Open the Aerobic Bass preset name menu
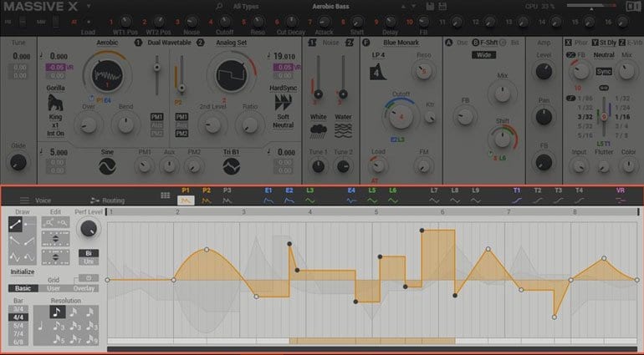644x355 pixels. pyautogui.click(x=330, y=6)
